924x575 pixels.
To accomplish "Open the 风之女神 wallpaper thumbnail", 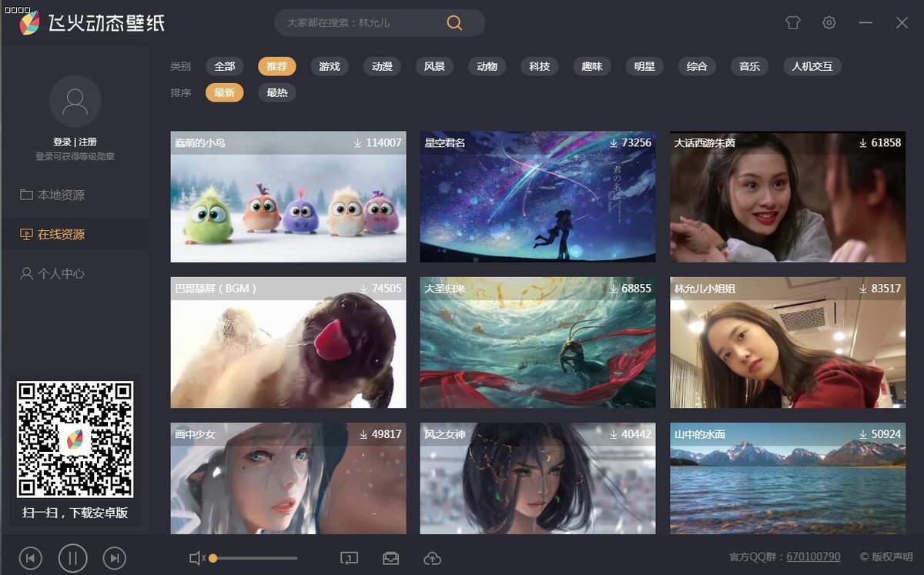I will pyautogui.click(x=537, y=479).
